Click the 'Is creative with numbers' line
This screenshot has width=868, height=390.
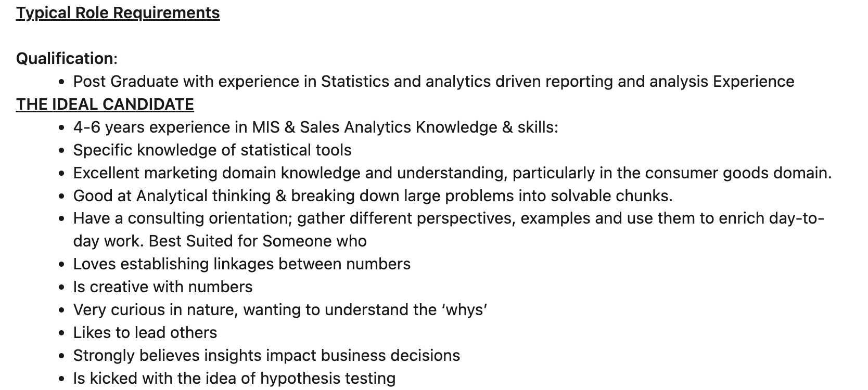tap(162, 287)
